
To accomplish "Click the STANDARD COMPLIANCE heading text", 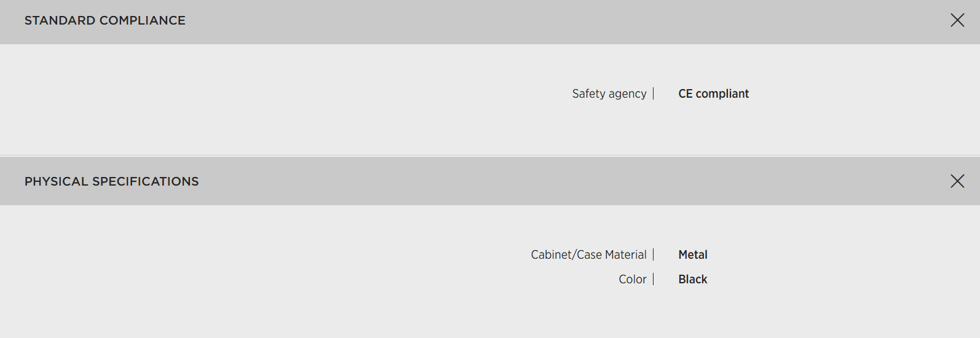I will pos(105,20).
